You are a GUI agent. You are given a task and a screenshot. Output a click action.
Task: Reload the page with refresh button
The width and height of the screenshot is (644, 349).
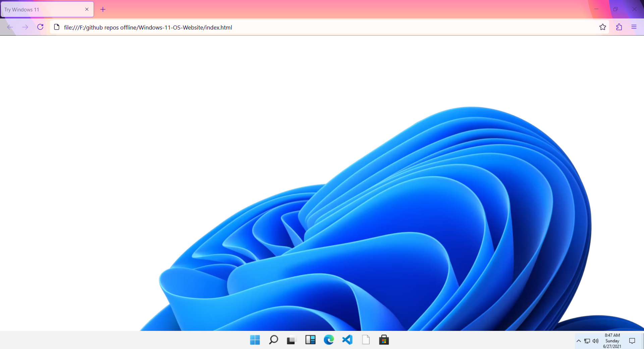coord(40,27)
